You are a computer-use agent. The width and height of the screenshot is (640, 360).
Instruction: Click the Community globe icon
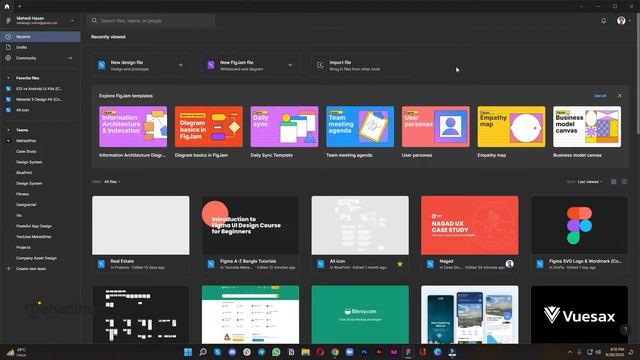pyautogui.click(x=8, y=58)
